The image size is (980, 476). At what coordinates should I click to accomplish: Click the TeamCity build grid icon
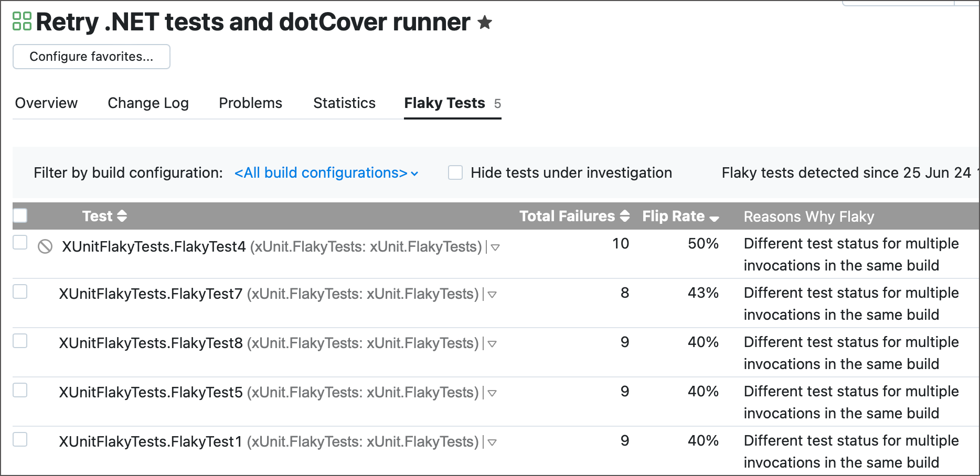[x=22, y=22]
